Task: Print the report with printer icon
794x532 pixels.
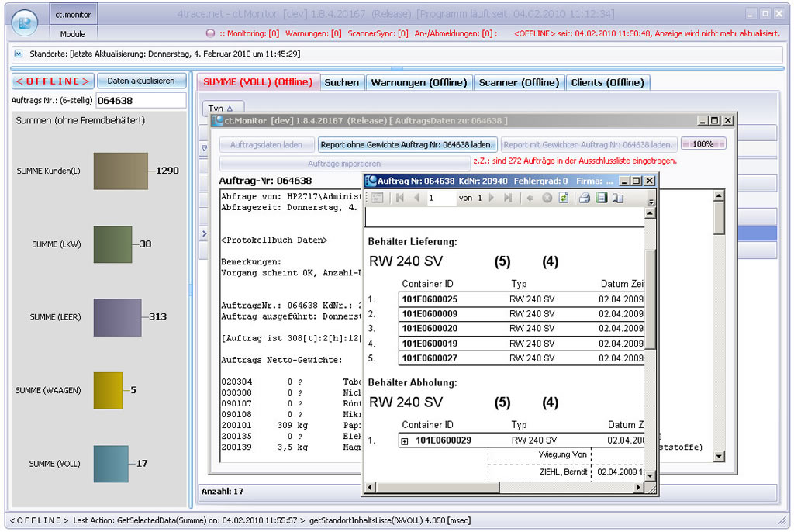Action: (585, 199)
